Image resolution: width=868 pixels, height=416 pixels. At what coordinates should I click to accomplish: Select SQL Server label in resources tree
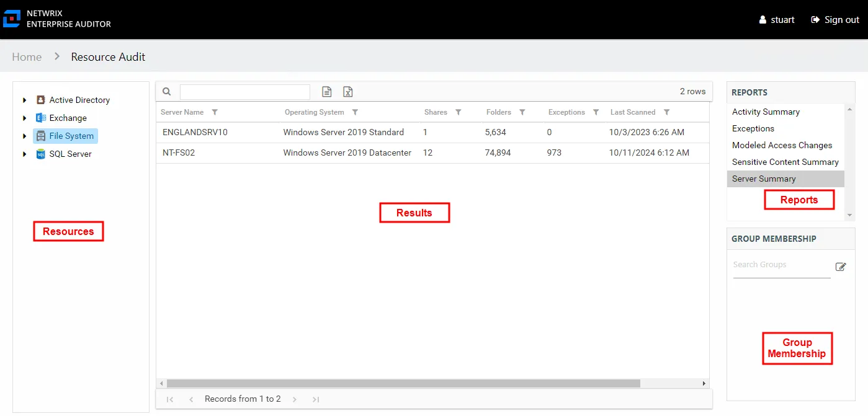(71, 154)
